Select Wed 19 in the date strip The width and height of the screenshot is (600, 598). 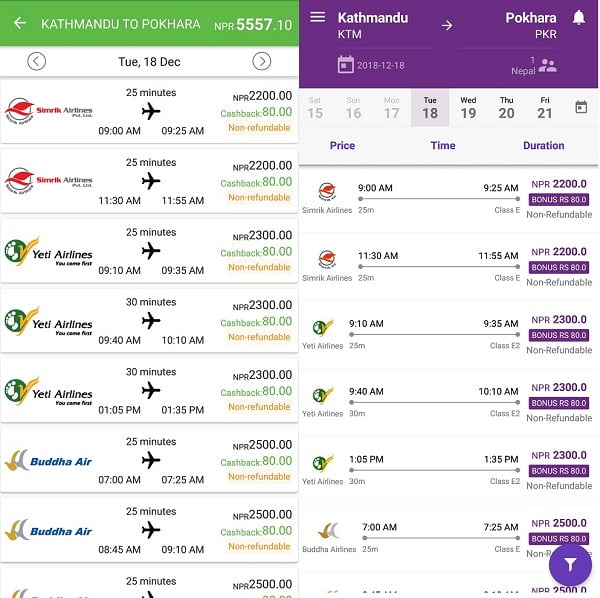click(468, 108)
